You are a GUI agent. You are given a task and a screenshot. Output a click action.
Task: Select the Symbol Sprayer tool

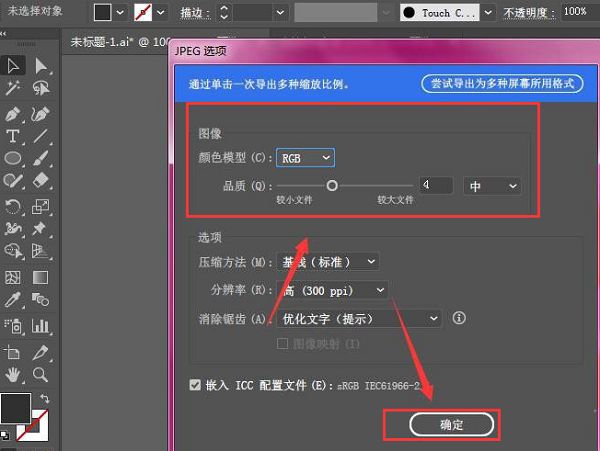(13, 326)
